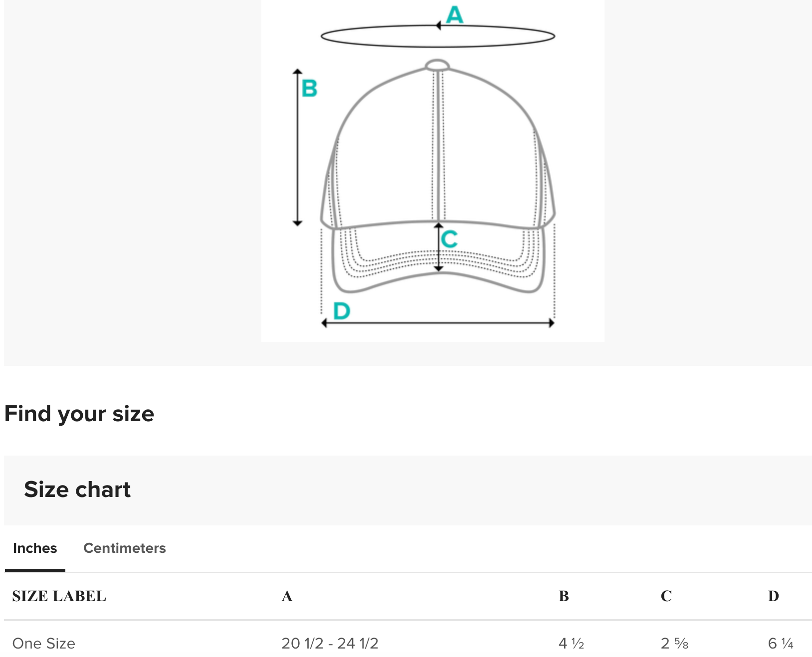Click the 20 1/2 - 24 1/2 measurement

click(x=330, y=644)
